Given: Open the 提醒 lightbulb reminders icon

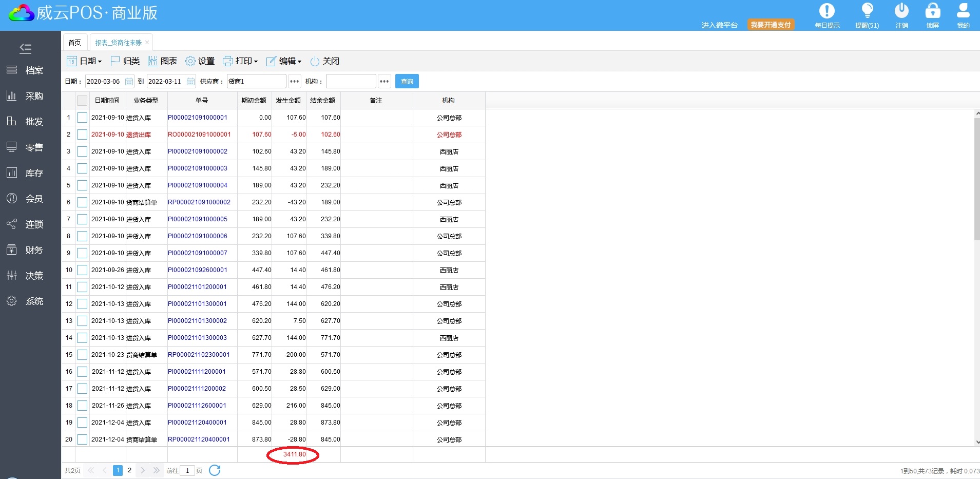Looking at the screenshot, I should [867, 11].
